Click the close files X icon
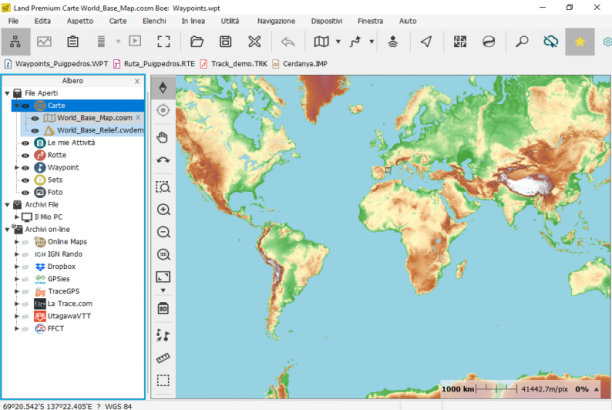The height and width of the screenshot is (410, 612). pos(254,41)
